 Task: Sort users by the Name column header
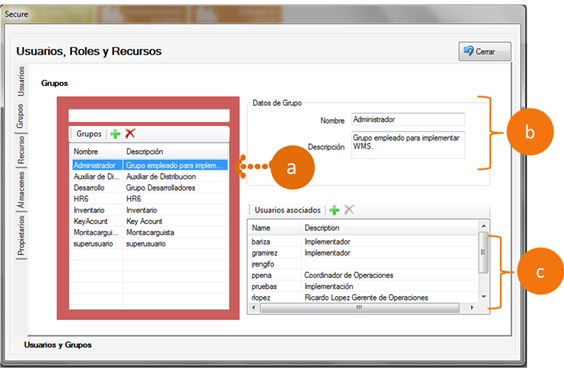274,228
